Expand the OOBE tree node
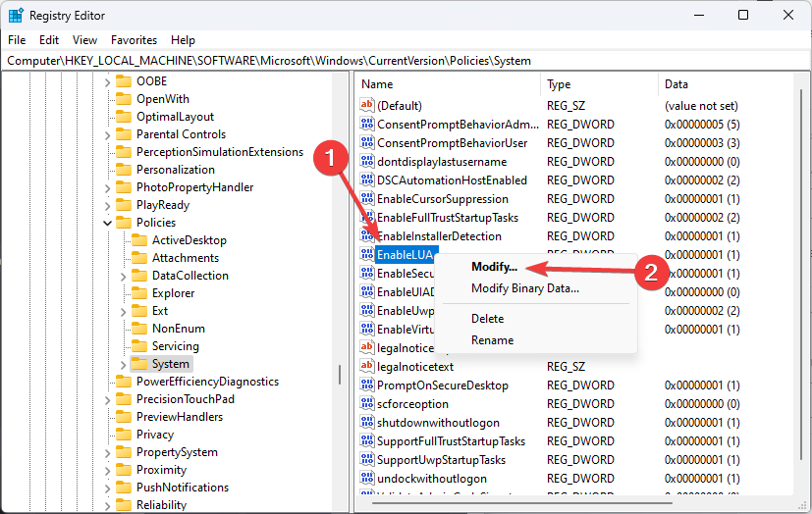The image size is (812, 514). click(x=107, y=82)
